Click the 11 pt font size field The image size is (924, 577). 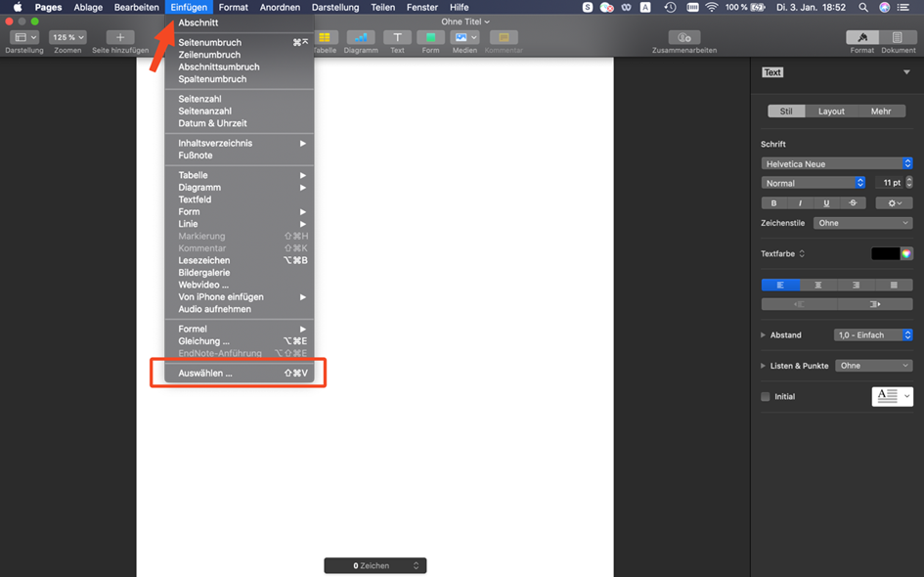[889, 183]
